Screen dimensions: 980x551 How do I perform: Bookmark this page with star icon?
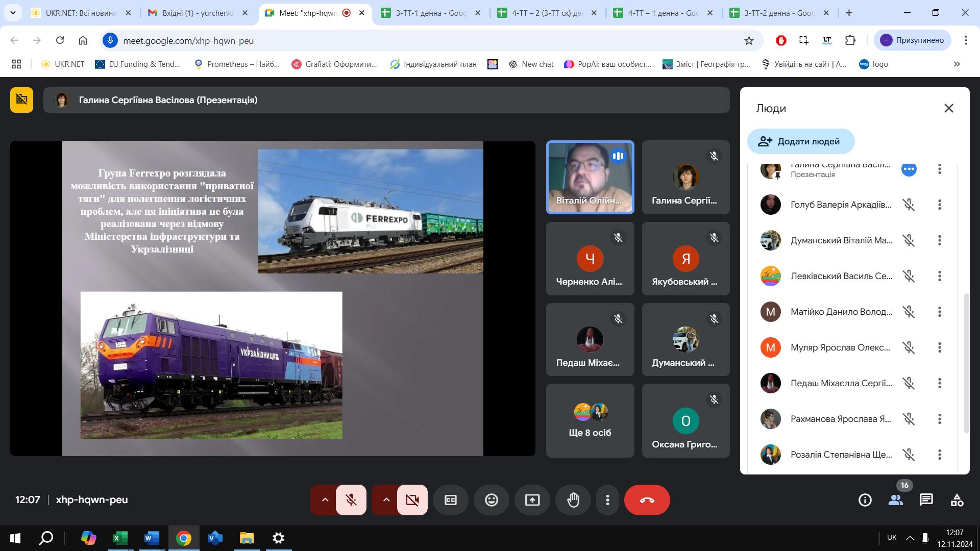(x=749, y=40)
